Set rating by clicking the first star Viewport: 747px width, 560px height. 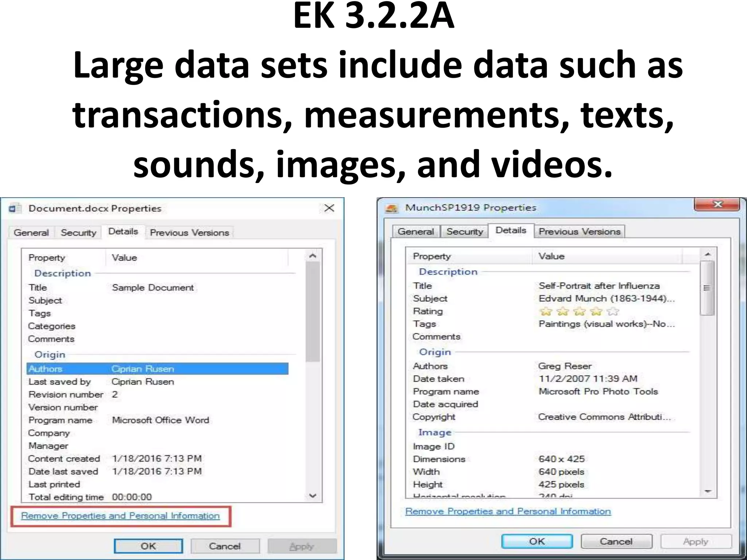pos(546,311)
